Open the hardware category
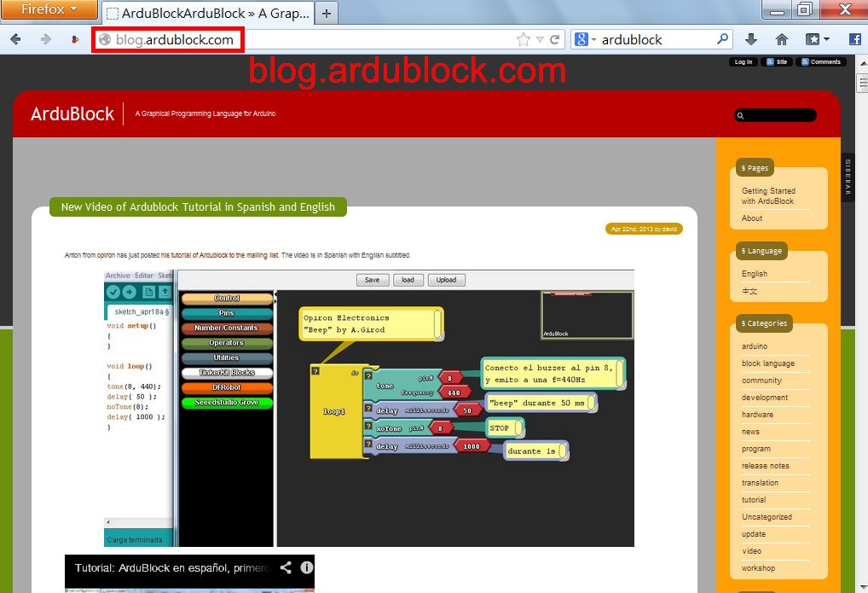This screenshot has height=593, width=868. pyautogui.click(x=757, y=415)
